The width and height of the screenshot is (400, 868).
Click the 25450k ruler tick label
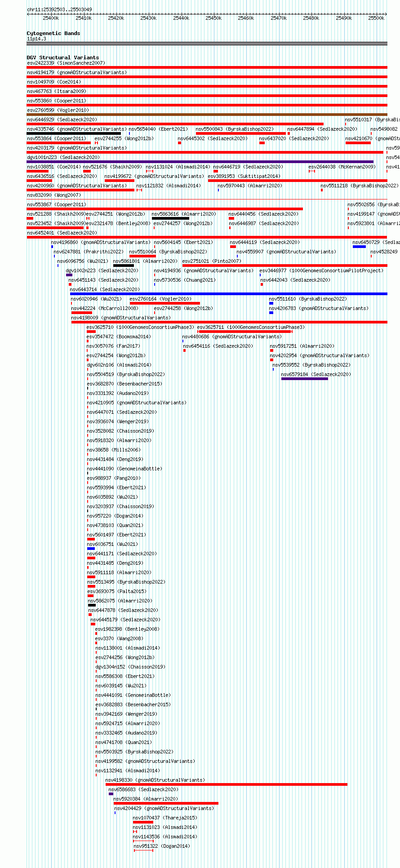(x=213, y=18)
